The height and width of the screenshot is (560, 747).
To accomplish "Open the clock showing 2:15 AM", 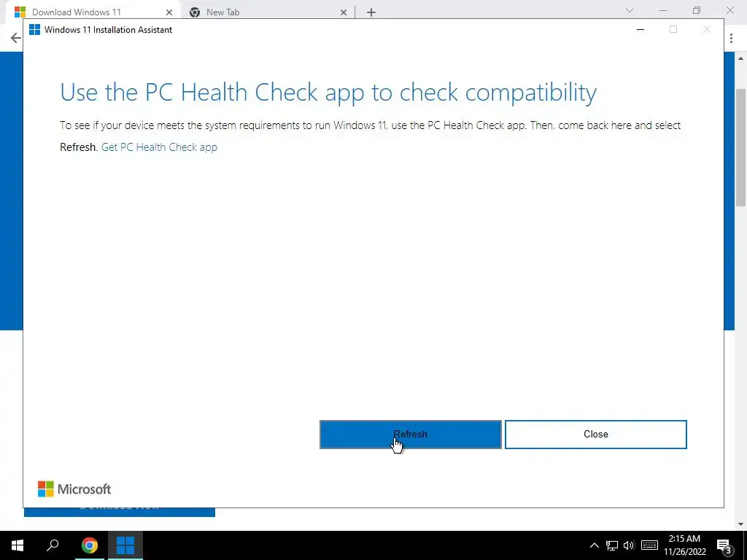I will pos(684,545).
